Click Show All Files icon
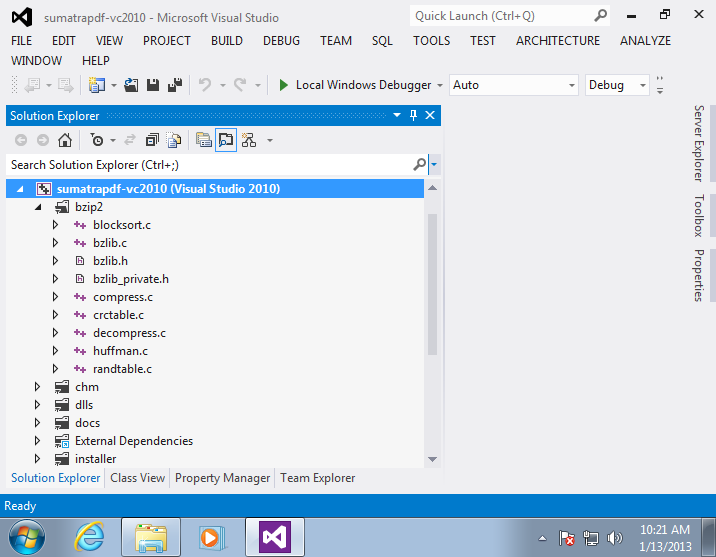Image resolution: width=716 pixels, height=557 pixels. 174,140
